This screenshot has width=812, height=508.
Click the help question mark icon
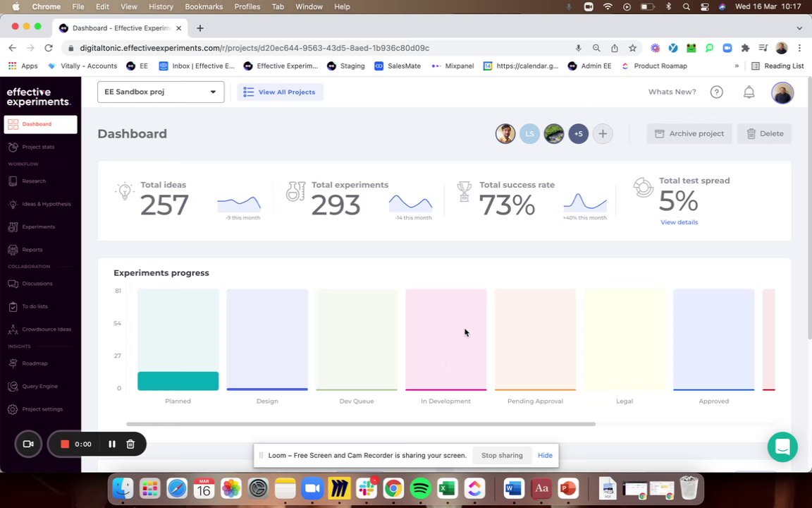pyautogui.click(x=716, y=92)
